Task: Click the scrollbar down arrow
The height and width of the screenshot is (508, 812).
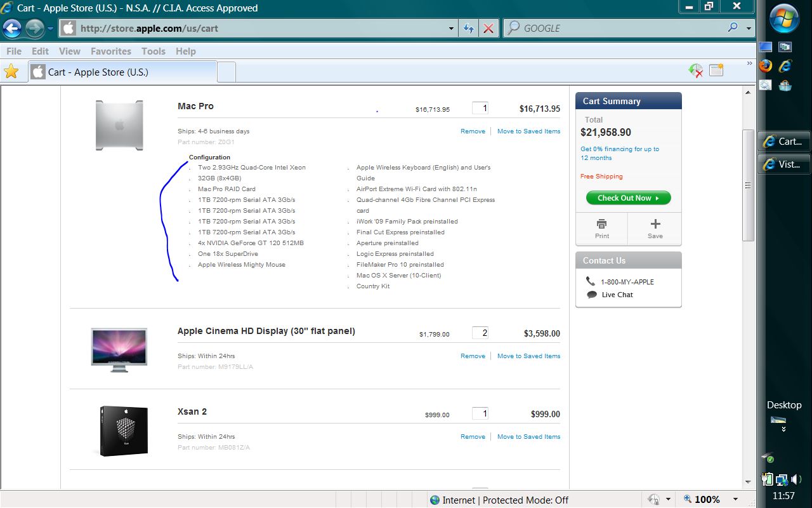Action: tap(749, 483)
